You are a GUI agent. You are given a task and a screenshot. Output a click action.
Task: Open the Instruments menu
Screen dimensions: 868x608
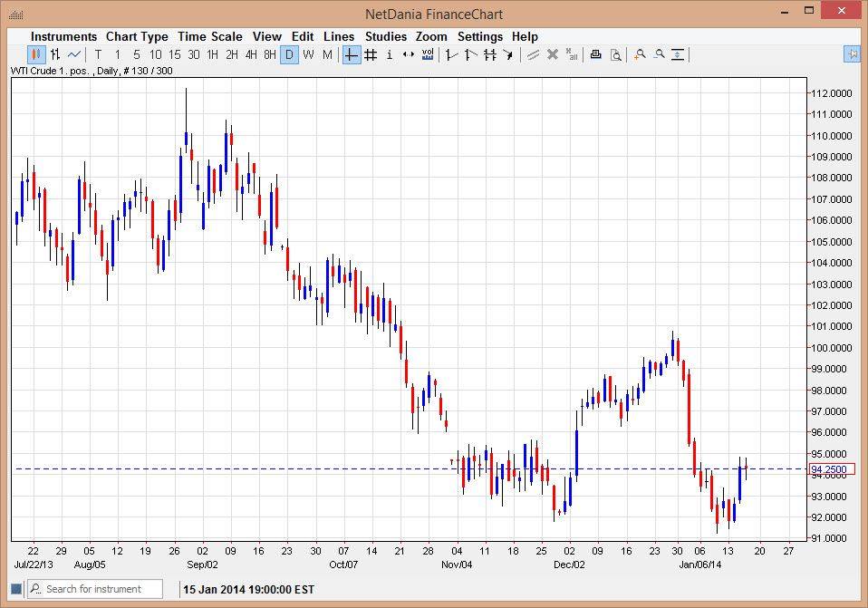[63, 36]
